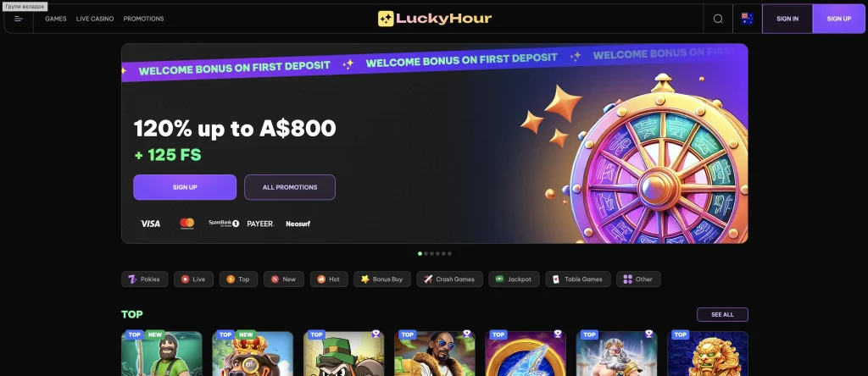Select the Live games category
868x376 pixels.
[x=193, y=279]
